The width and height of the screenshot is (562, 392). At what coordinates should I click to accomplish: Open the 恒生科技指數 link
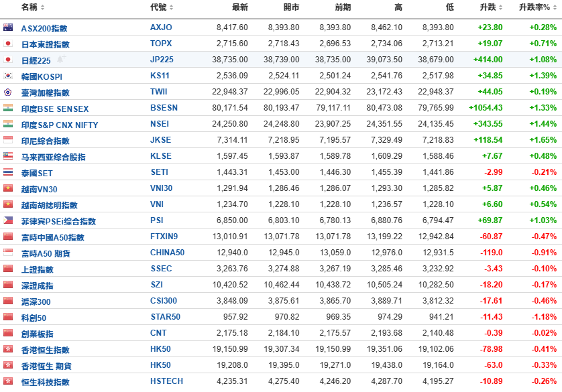pyautogui.click(x=45, y=382)
